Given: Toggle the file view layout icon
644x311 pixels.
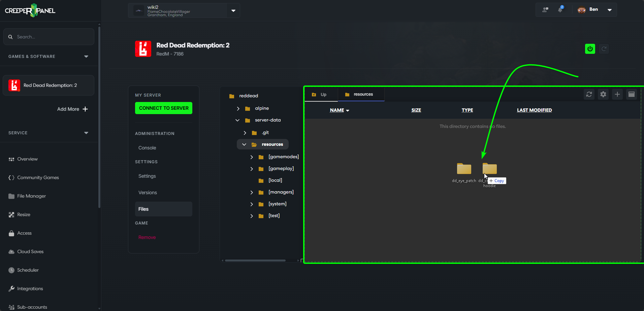Looking at the screenshot, I should pos(631,94).
